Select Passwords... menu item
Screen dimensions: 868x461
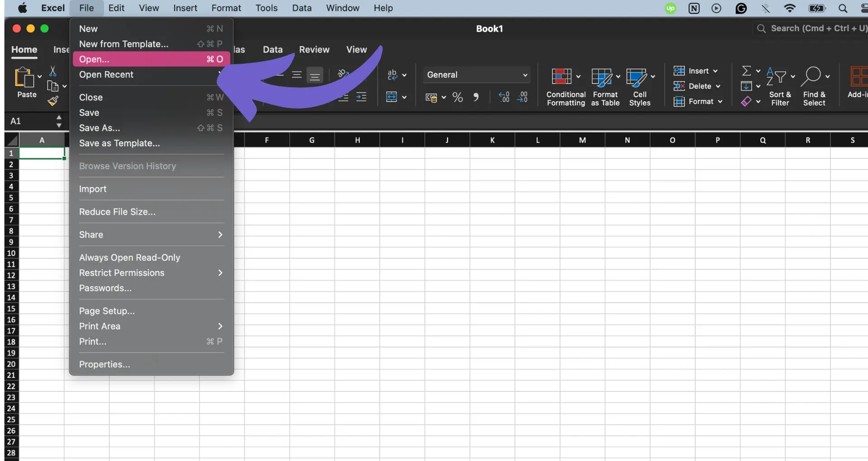click(x=151, y=288)
